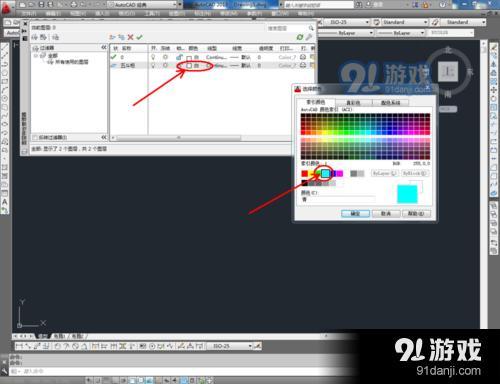This screenshot has width=500, height=384.
Task: Click the ByLayer button in color dialog
Action: [384, 173]
